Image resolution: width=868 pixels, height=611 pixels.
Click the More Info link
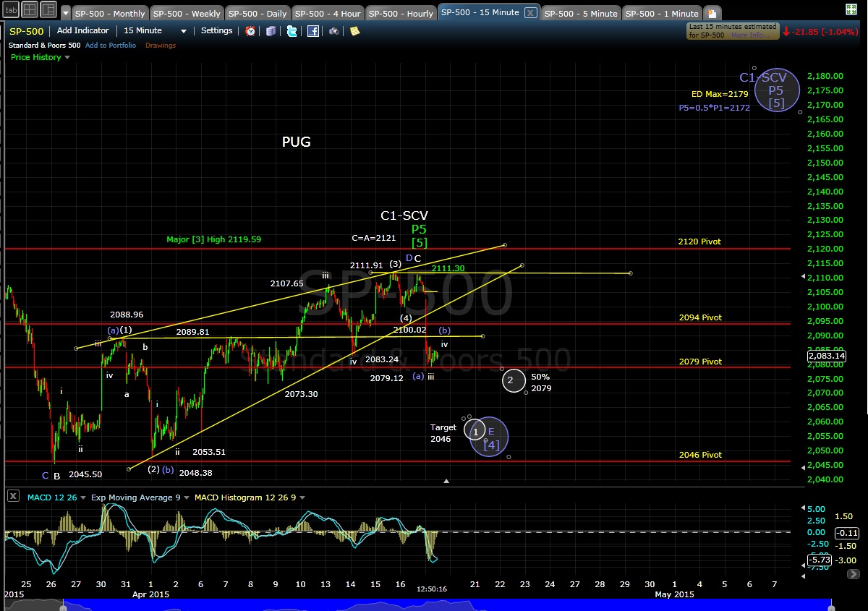coord(750,35)
